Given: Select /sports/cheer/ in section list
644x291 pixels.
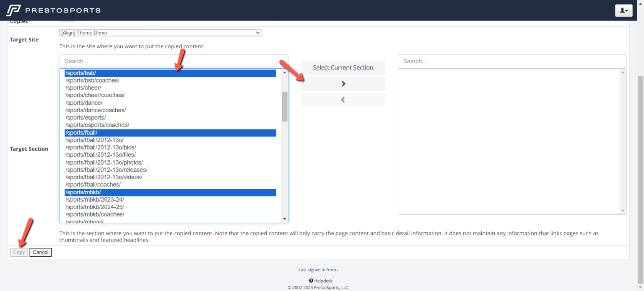Looking at the screenshot, I should tap(83, 88).
